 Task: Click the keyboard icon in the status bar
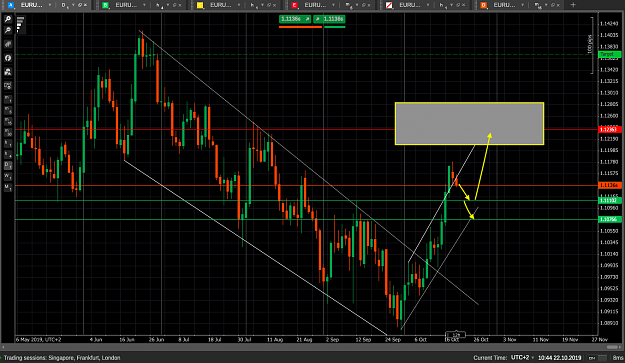click(x=592, y=358)
